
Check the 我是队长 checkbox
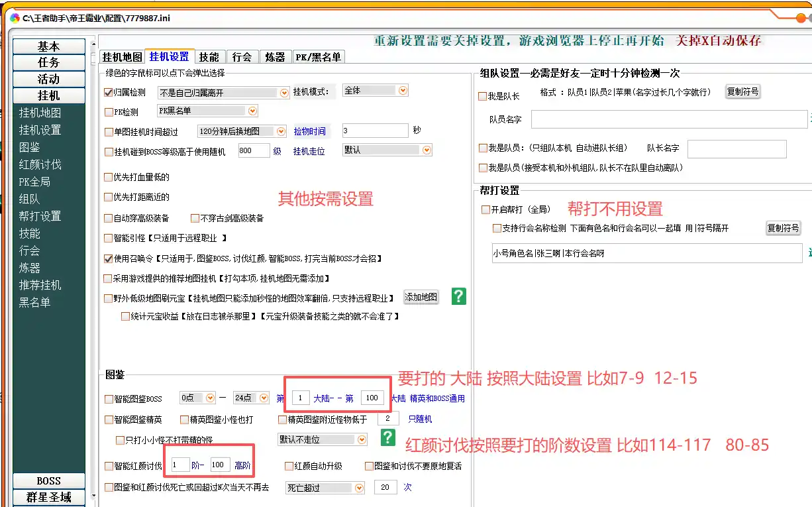click(x=483, y=96)
